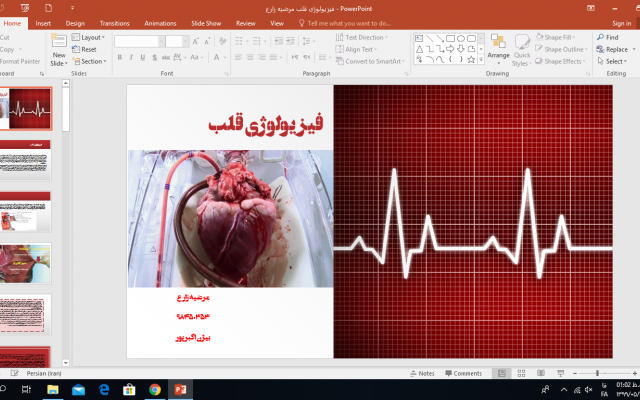Select the right arrow shape
The width and height of the screenshot is (640, 400).
point(450,49)
